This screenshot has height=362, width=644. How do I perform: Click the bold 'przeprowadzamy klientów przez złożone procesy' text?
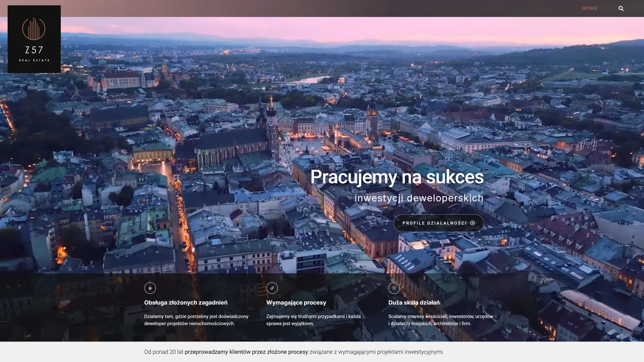click(x=246, y=352)
